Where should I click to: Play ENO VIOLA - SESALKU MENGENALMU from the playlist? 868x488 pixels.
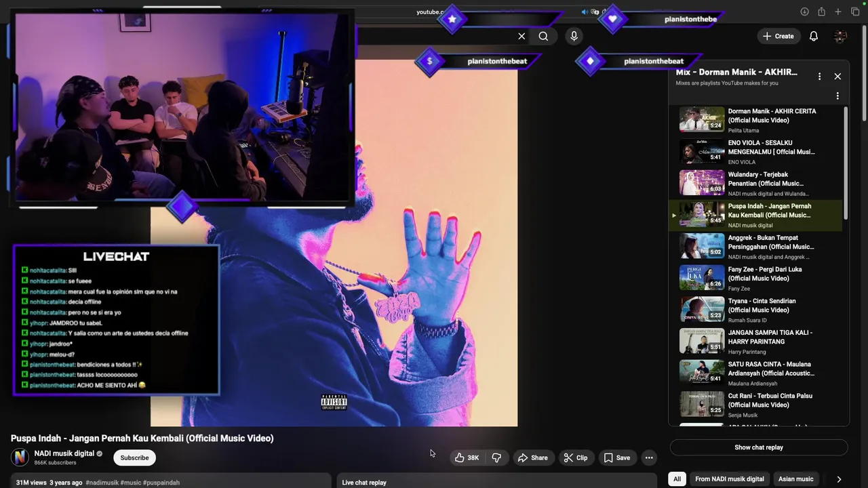point(755,152)
